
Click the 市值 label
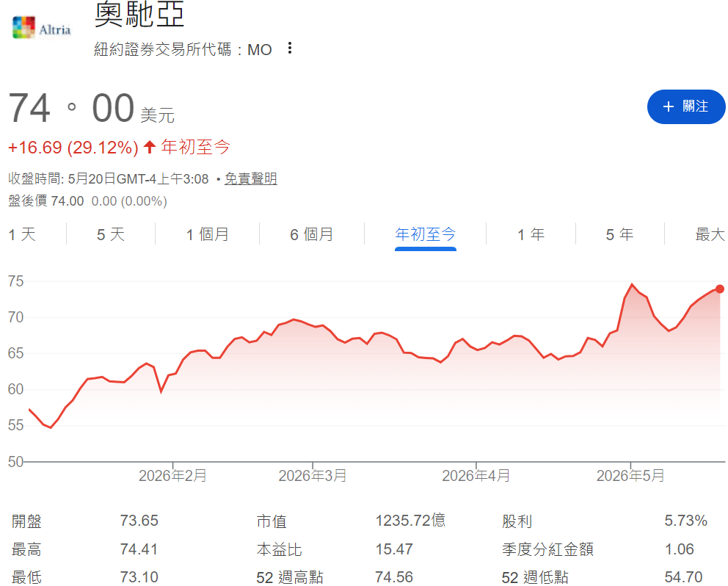[x=272, y=521]
